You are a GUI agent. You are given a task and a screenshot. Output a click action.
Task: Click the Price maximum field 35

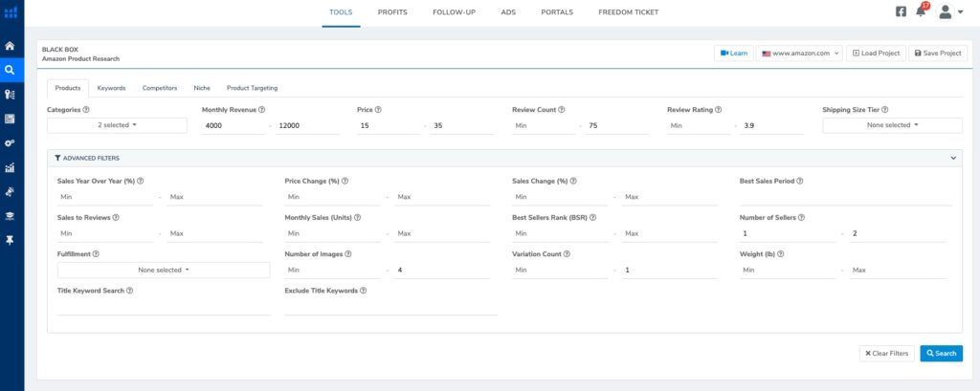[x=462, y=125]
